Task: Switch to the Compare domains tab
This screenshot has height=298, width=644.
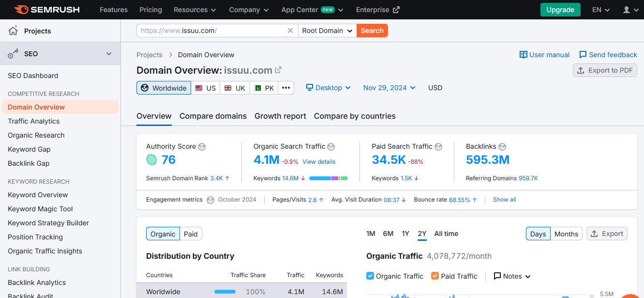Action: 213,116
